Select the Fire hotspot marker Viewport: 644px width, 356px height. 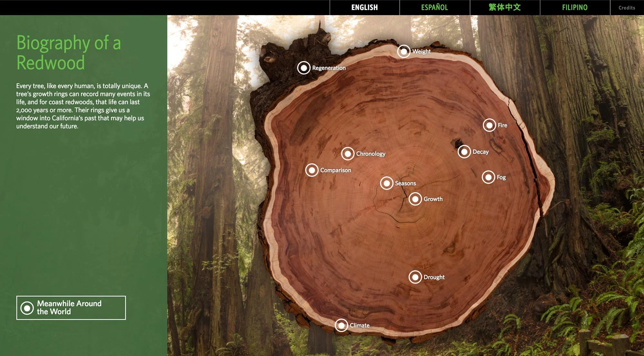coord(489,125)
